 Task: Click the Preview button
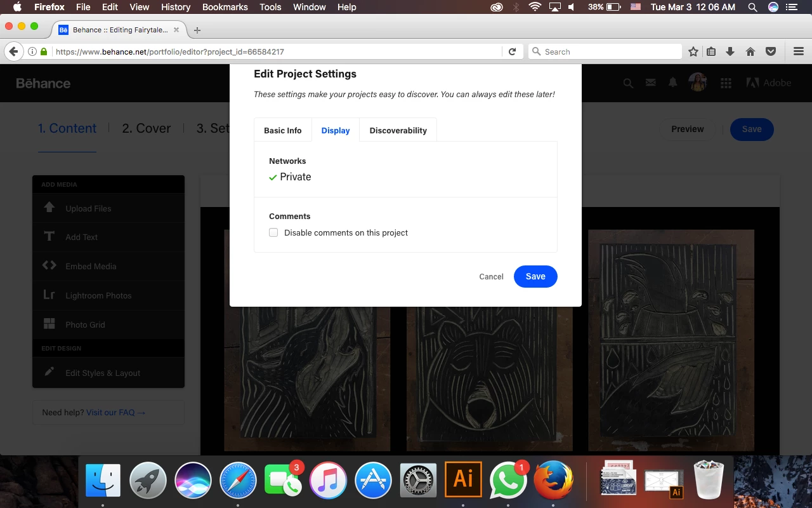688,129
